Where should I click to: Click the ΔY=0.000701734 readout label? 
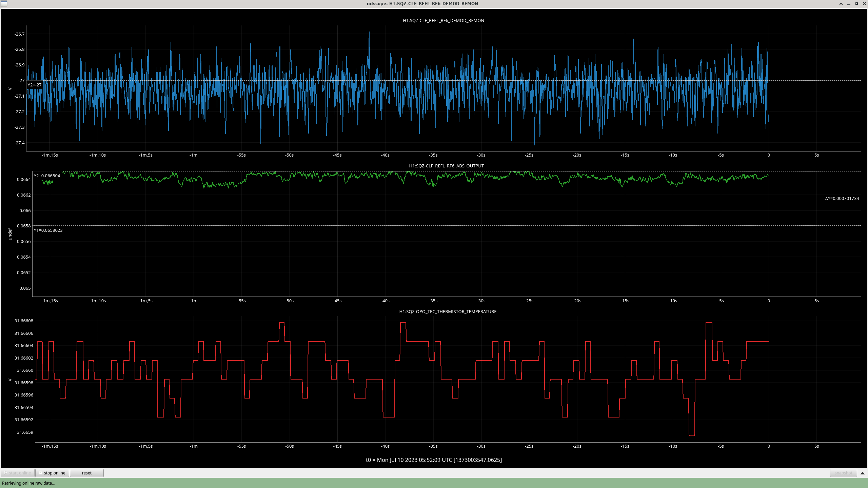click(x=842, y=198)
